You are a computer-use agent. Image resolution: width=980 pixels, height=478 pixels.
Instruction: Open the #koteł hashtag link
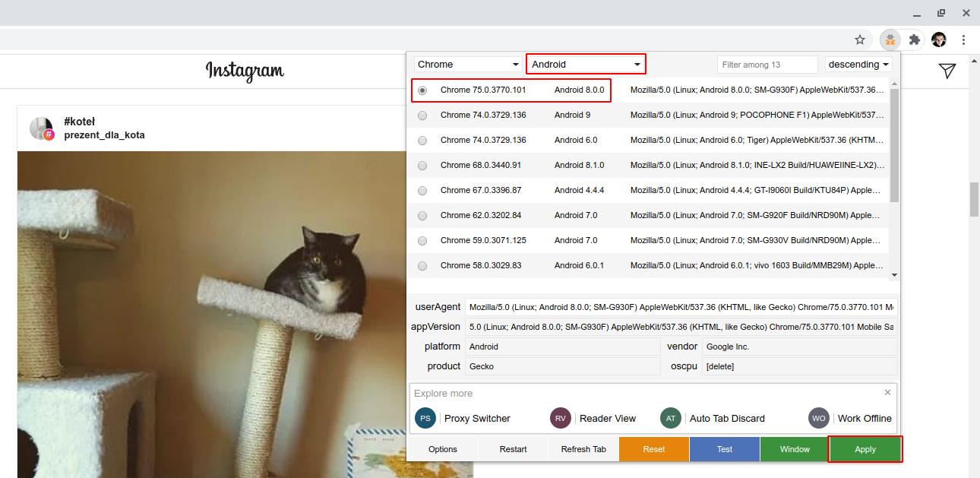pyautogui.click(x=80, y=122)
